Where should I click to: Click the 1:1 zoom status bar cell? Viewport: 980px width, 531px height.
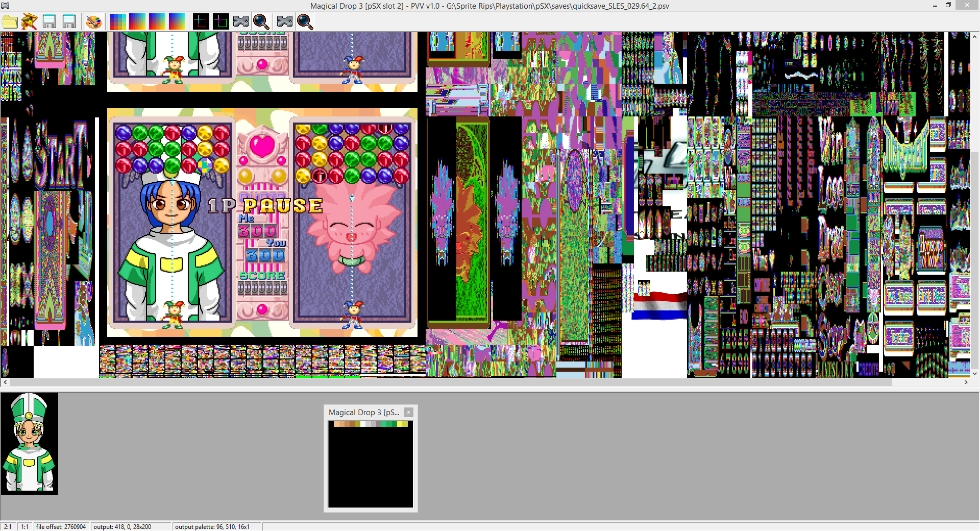point(24,526)
